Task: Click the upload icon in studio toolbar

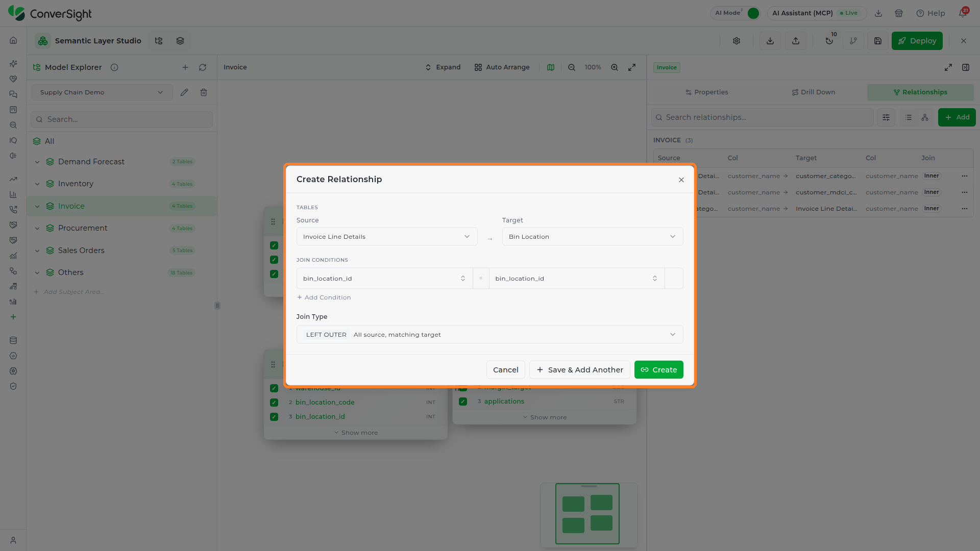Action: click(795, 41)
